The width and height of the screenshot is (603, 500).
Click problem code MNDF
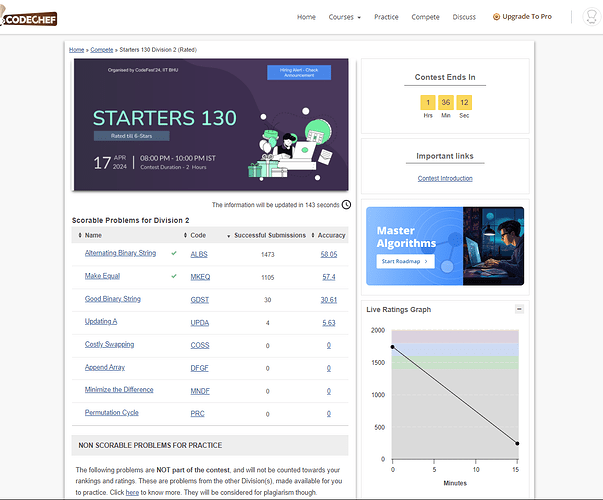pos(200,391)
